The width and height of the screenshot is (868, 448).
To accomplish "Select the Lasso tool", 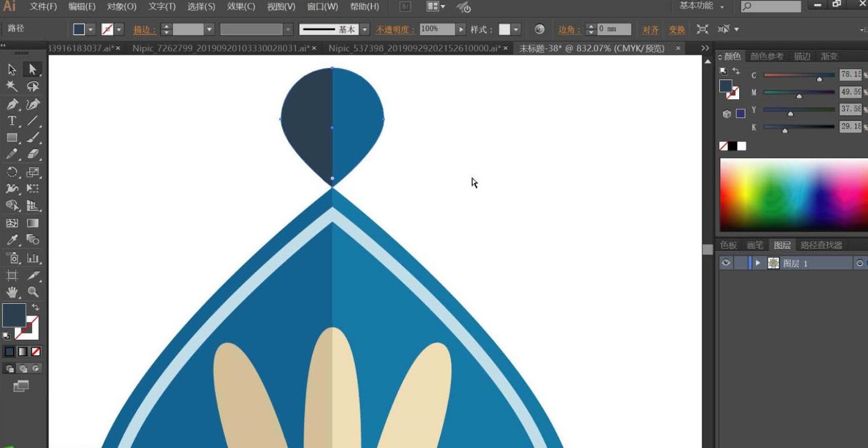I will [32, 87].
